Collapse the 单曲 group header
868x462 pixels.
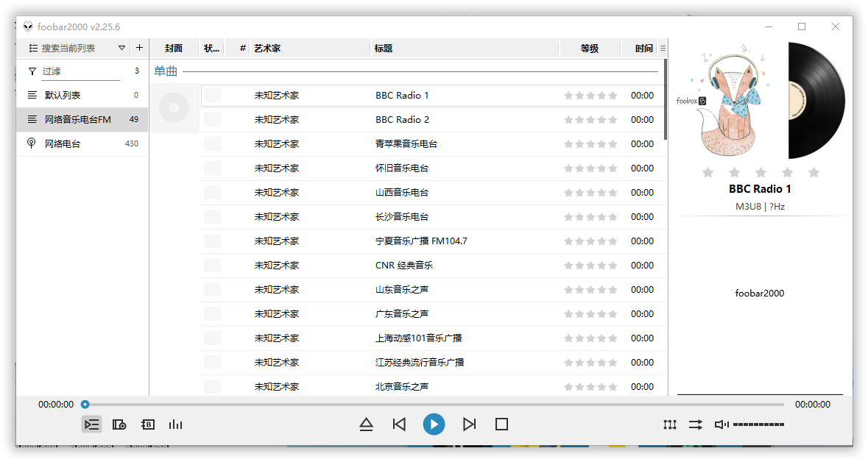click(x=166, y=71)
